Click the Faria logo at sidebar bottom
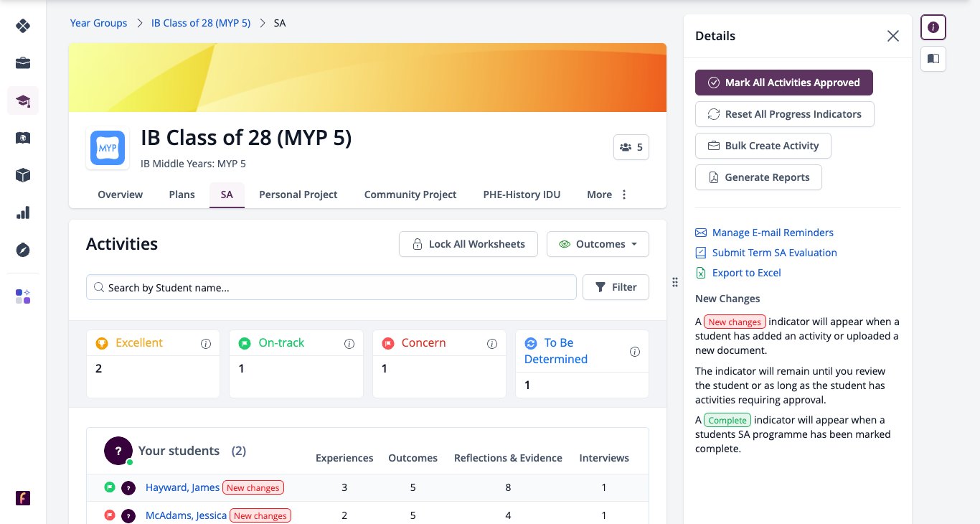The height and width of the screenshot is (524, 980). pos(23,498)
